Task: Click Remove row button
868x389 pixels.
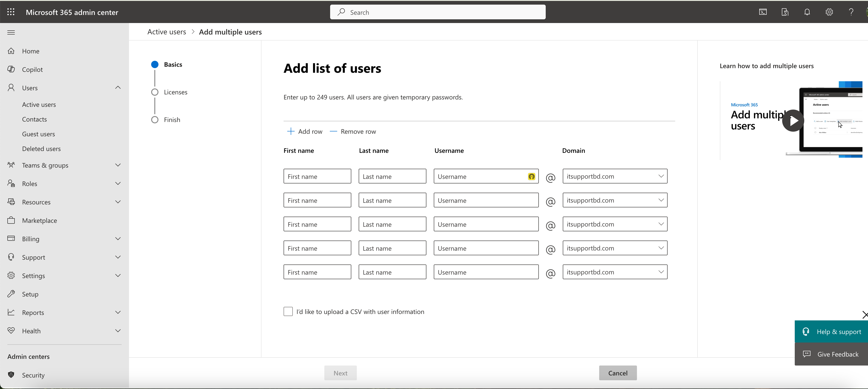Action: coord(353,131)
